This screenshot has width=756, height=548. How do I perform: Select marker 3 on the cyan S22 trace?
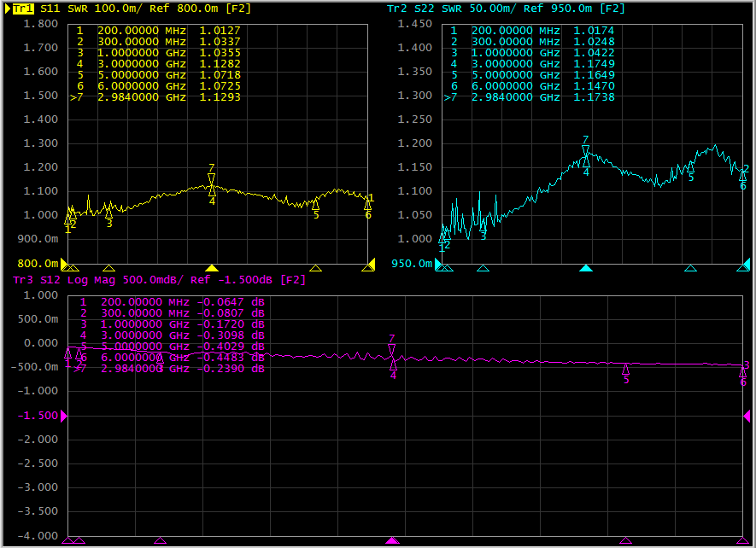[483, 225]
